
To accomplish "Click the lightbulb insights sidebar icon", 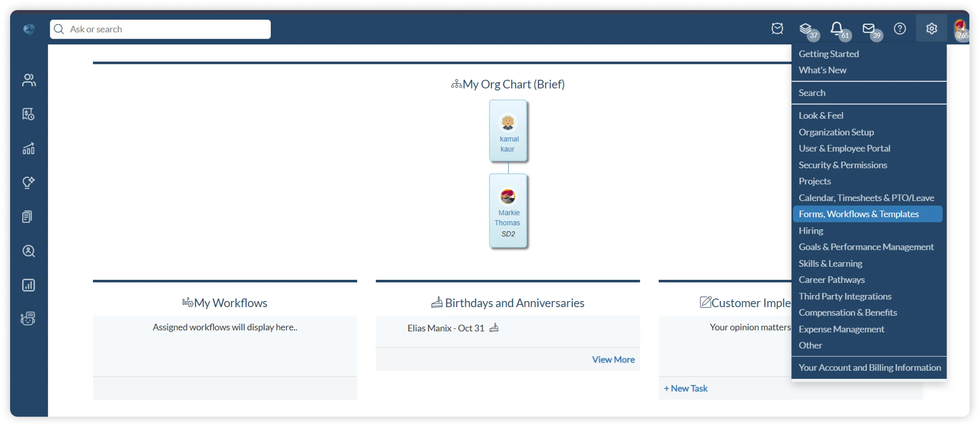I will (x=29, y=182).
